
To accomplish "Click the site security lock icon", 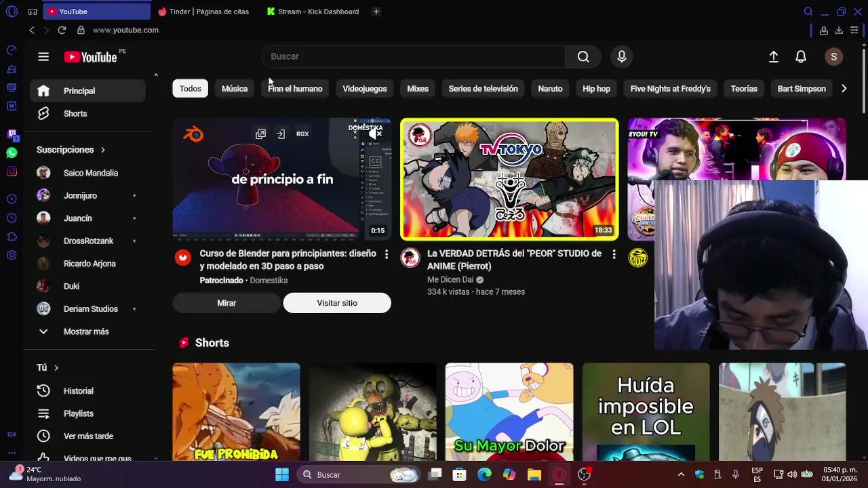I will [x=81, y=30].
